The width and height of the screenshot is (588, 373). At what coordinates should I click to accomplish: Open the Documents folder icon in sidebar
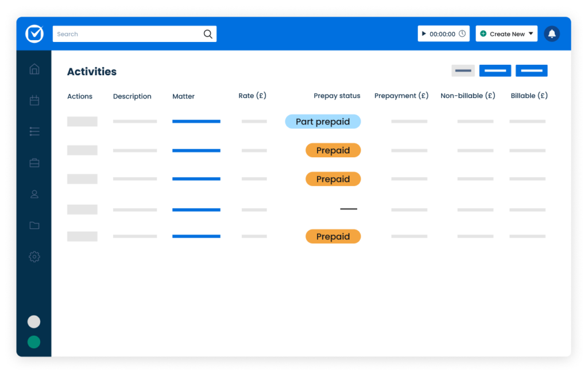coord(34,226)
